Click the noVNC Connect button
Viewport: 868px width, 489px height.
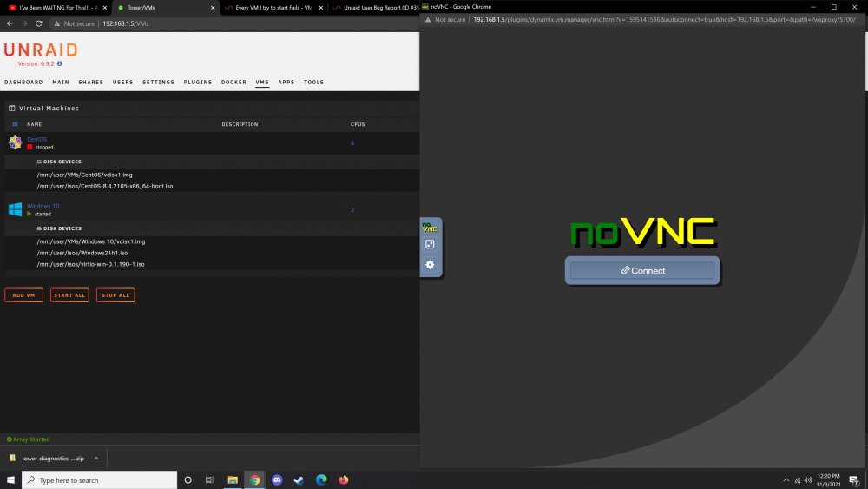click(642, 271)
